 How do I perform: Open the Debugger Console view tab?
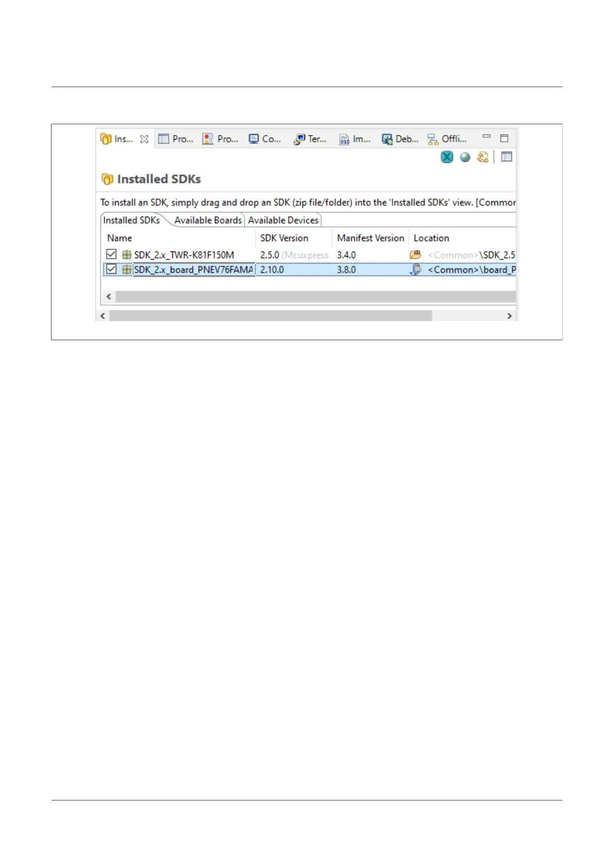400,139
